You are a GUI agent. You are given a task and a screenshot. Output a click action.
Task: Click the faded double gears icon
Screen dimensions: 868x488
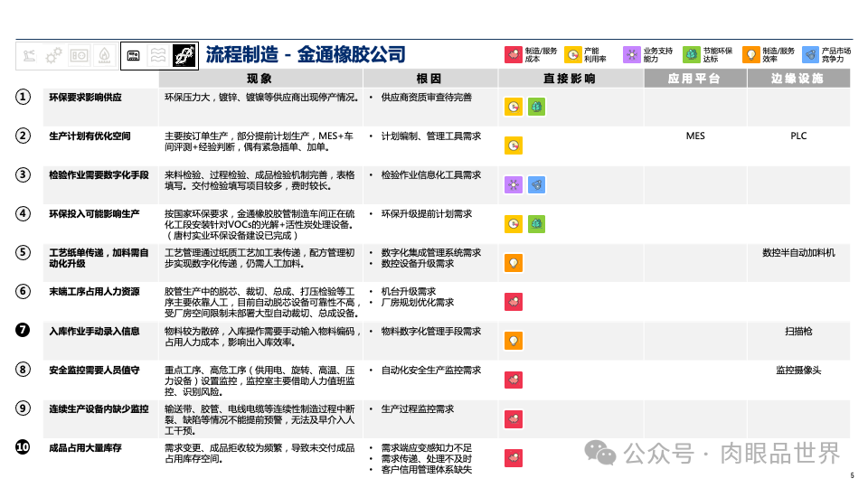pyautogui.click(x=53, y=55)
